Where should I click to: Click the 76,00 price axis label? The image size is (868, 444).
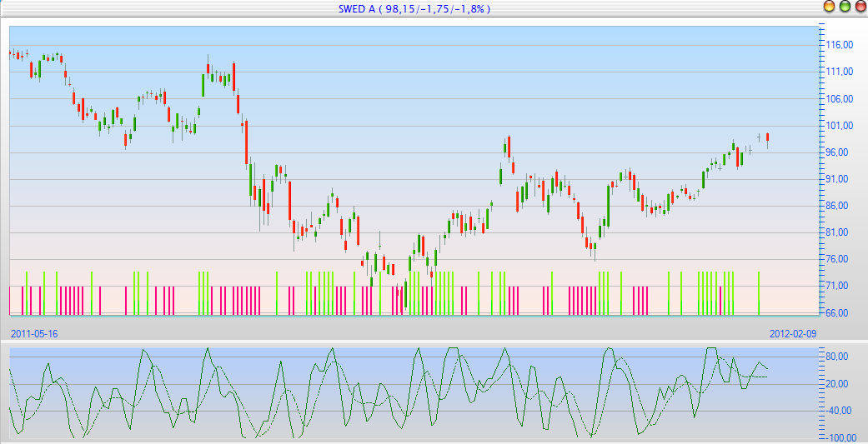(x=839, y=259)
